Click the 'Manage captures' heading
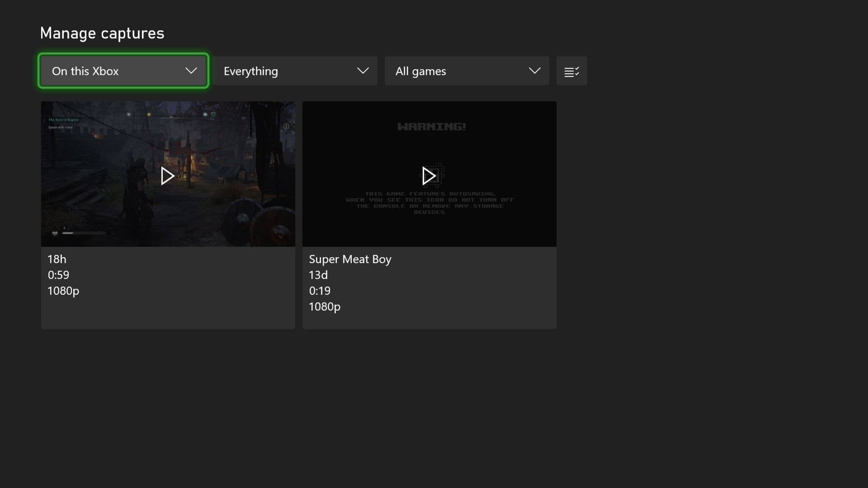868x488 pixels. pyautogui.click(x=102, y=33)
